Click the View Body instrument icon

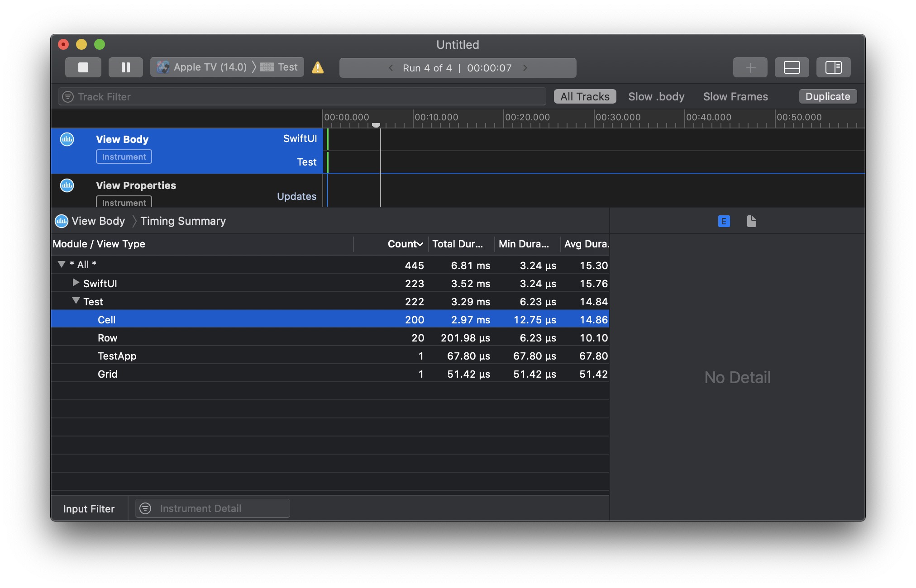pyautogui.click(x=66, y=139)
